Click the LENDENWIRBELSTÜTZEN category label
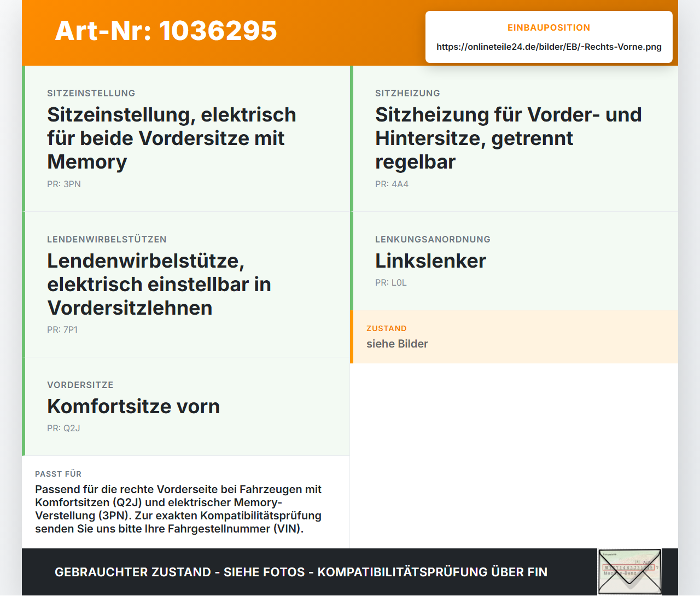Image resolution: width=700 pixels, height=596 pixels. [107, 239]
